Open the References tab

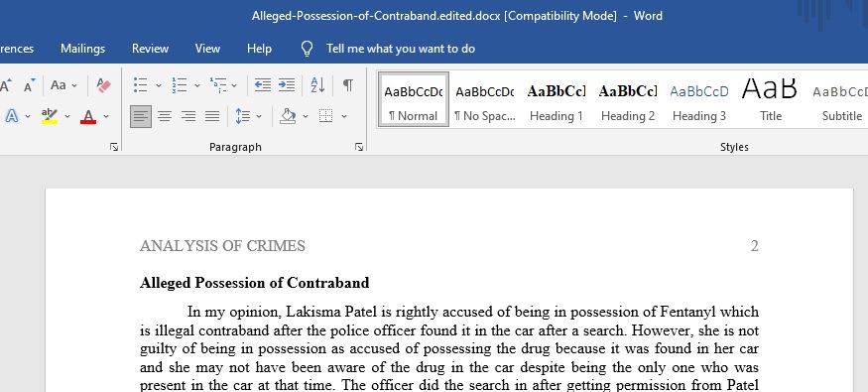(x=17, y=49)
